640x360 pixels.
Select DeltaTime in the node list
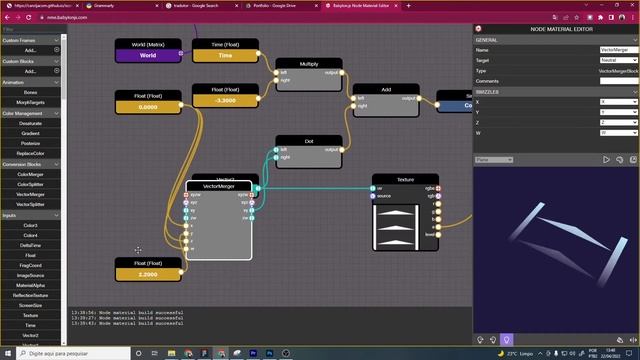31,245
